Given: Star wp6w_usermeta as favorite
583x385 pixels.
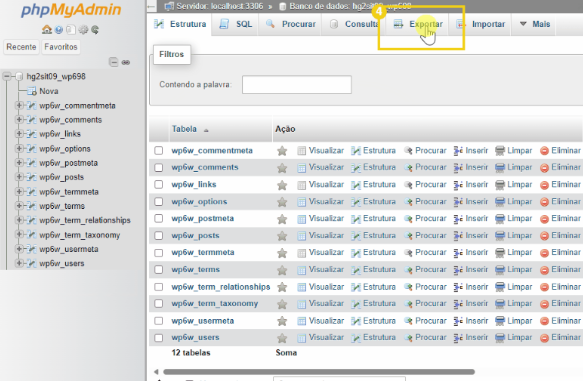Looking at the screenshot, I should [282, 321].
